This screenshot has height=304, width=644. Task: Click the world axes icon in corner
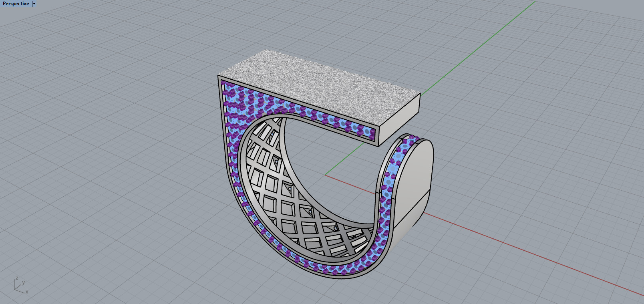[x=20, y=285]
